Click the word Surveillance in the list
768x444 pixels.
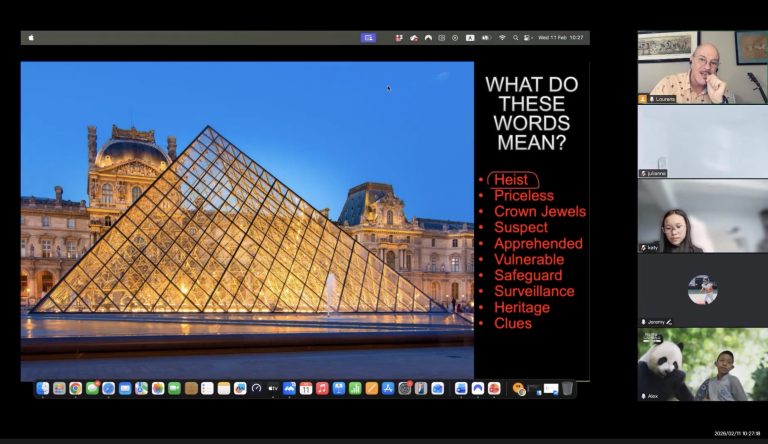coord(534,291)
